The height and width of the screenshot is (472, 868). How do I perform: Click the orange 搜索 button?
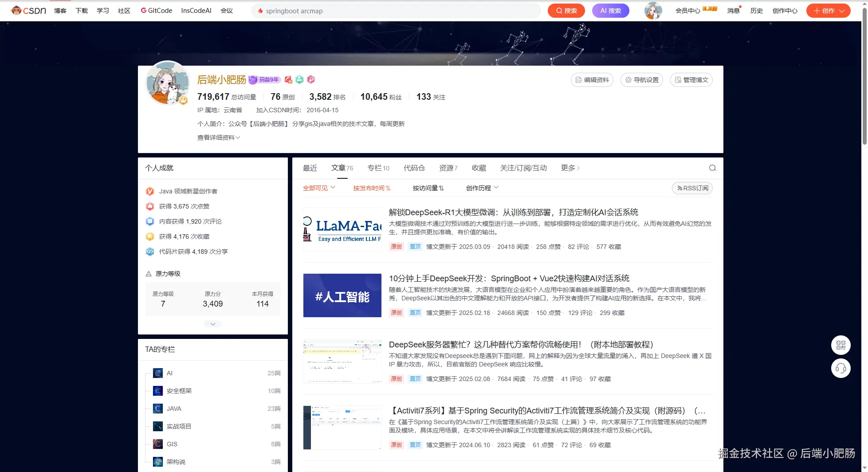pos(566,11)
